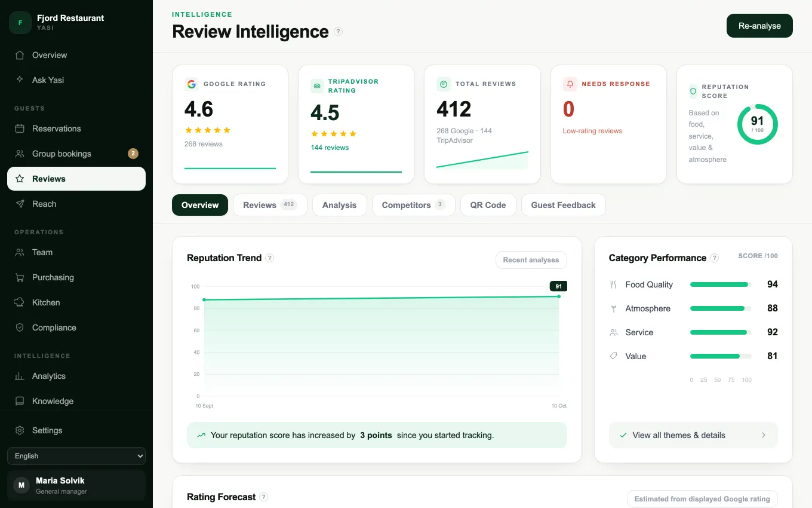Click the Recent analyses button
The image size is (812, 508).
531,260
